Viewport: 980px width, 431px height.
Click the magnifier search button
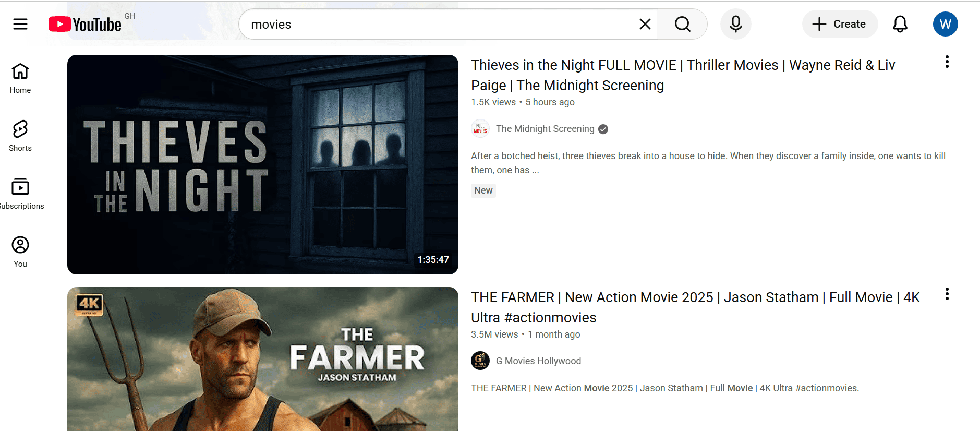point(682,24)
